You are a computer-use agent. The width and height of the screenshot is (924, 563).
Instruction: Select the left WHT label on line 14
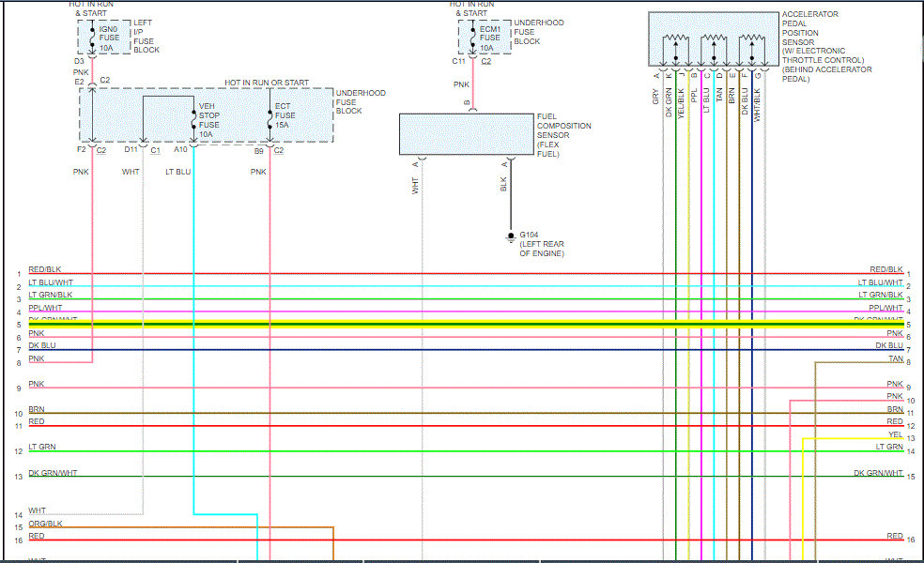click(38, 510)
